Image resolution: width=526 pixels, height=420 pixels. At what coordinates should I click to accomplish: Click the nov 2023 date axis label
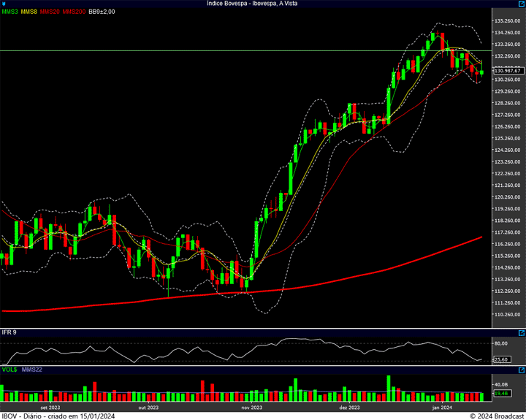point(251,407)
